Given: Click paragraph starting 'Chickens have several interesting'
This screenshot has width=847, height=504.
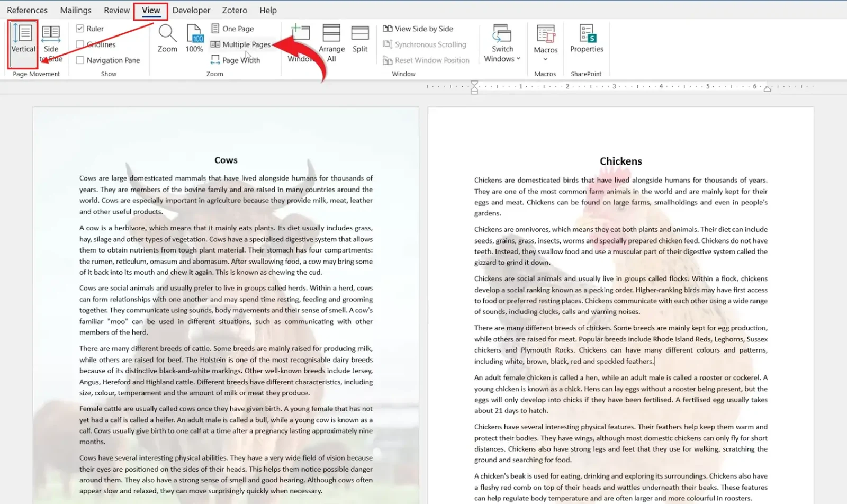Looking at the screenshot, I should (x=621, y=443).
